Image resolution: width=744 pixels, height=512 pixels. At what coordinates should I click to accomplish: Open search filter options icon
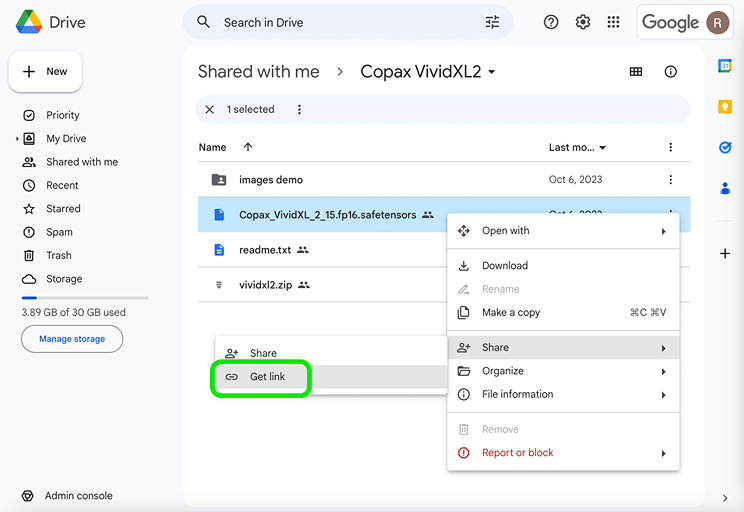pyautogui.click(x=492, y=22)
